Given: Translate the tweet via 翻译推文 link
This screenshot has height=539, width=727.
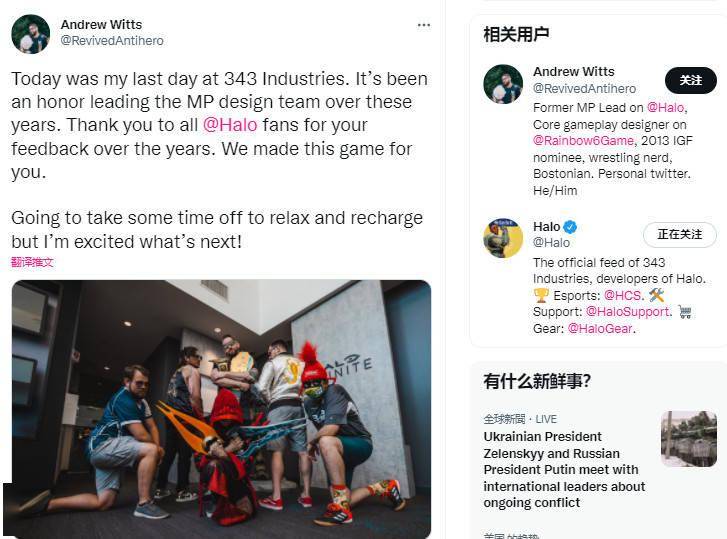Looking at the screenshot, I should click(x=32, y=262).
